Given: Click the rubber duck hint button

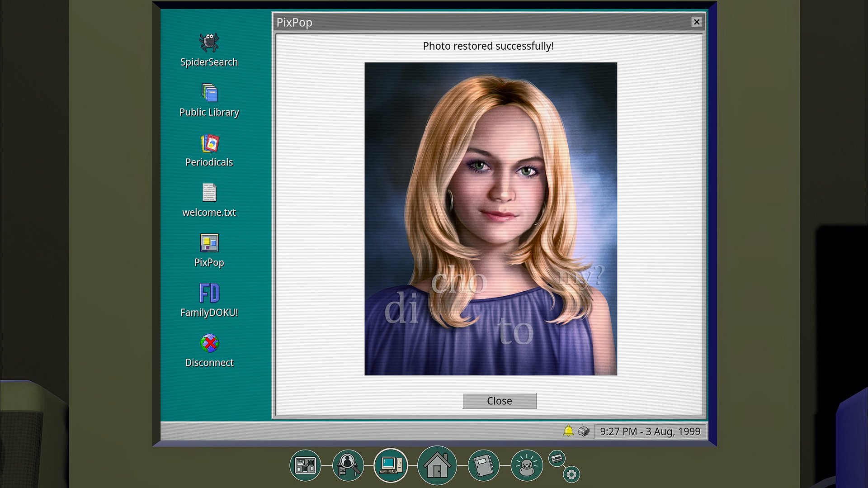Looking at the screenshot, I should pyautogui.click(x=526, y=465).
